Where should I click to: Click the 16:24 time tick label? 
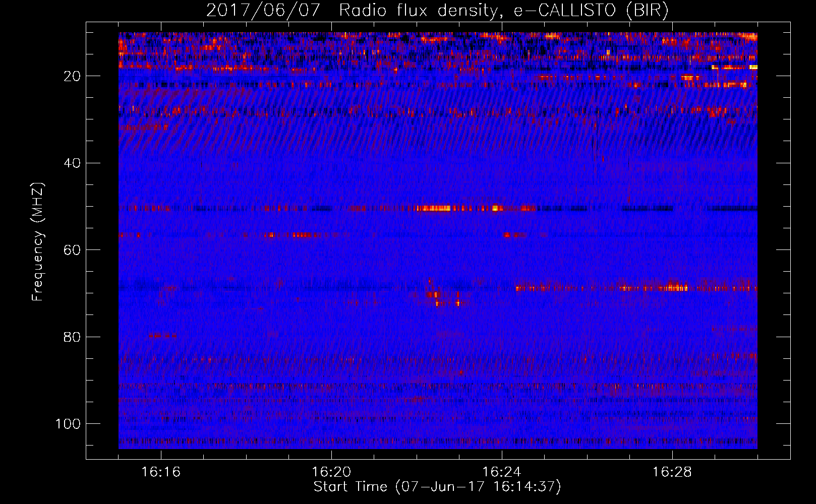[x=502, y=472]
